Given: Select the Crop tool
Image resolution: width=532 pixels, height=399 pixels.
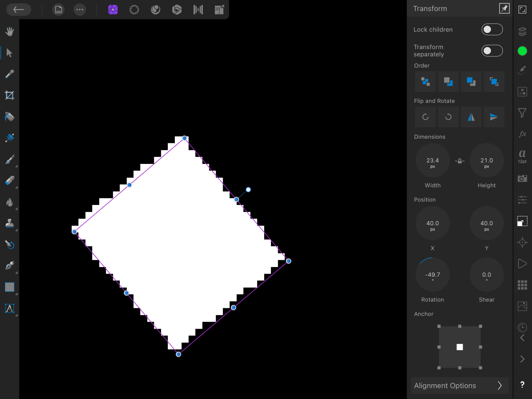Looking at the screenshot, I should click(10, 95).
